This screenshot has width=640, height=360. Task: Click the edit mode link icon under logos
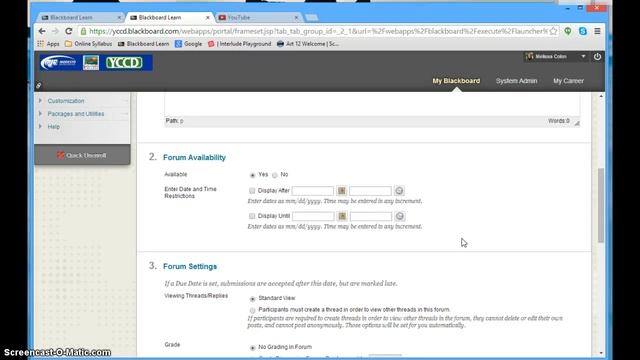point(38,86)
